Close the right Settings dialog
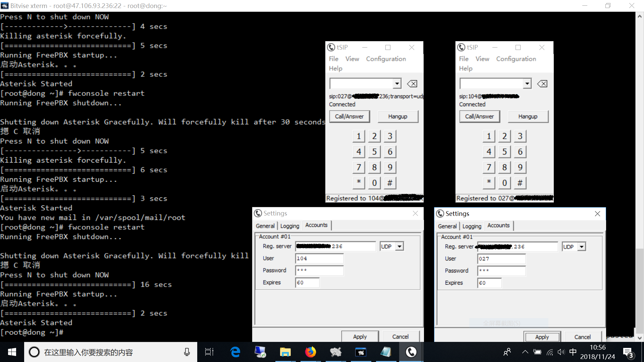Image resolution: width=644 pixels, height=362 pixels. [x=597, y=214]
